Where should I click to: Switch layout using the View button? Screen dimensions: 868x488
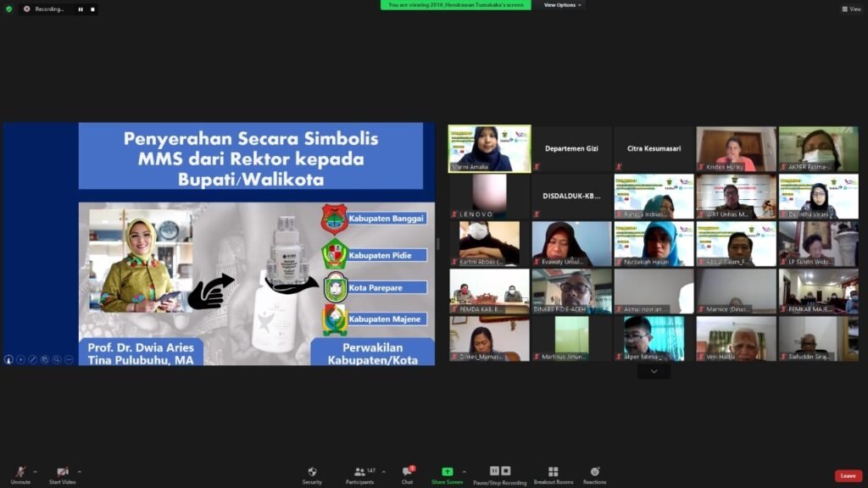pos(851,9)
